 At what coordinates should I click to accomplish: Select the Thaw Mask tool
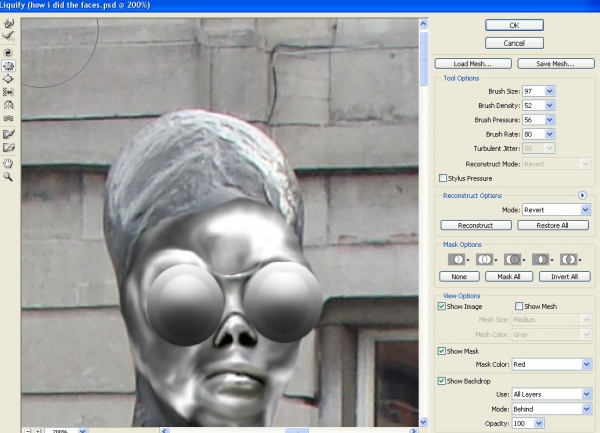pyautogui.click(x=8, y=147)
